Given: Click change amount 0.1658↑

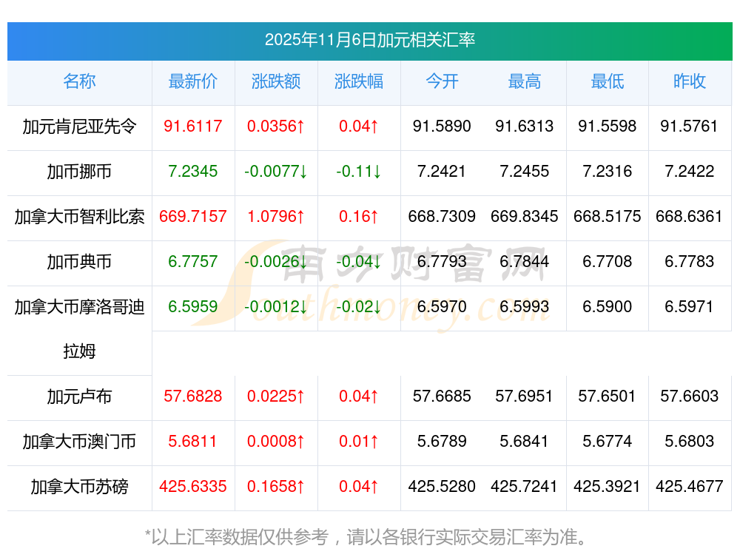Looking at the screenshot, I should (275, 487).
